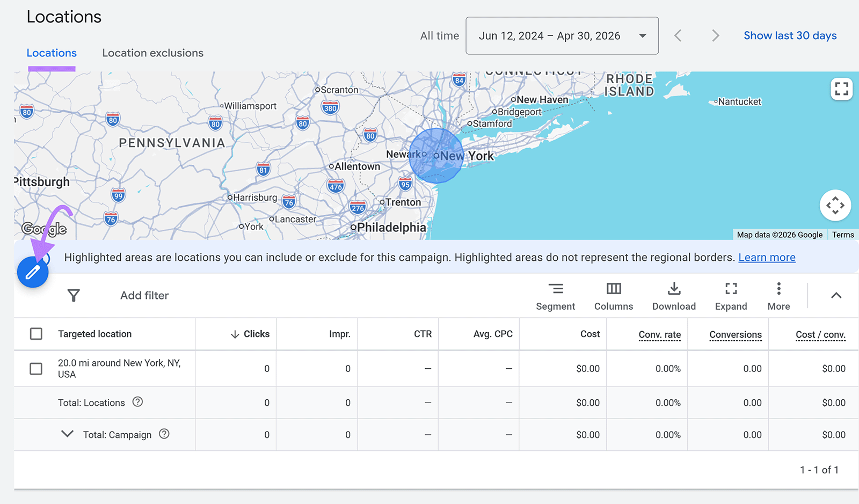Image resolution: width=859 pixels, height=504 pixels.
Task: Switch to the Locations tab
Action: point(52,53)
